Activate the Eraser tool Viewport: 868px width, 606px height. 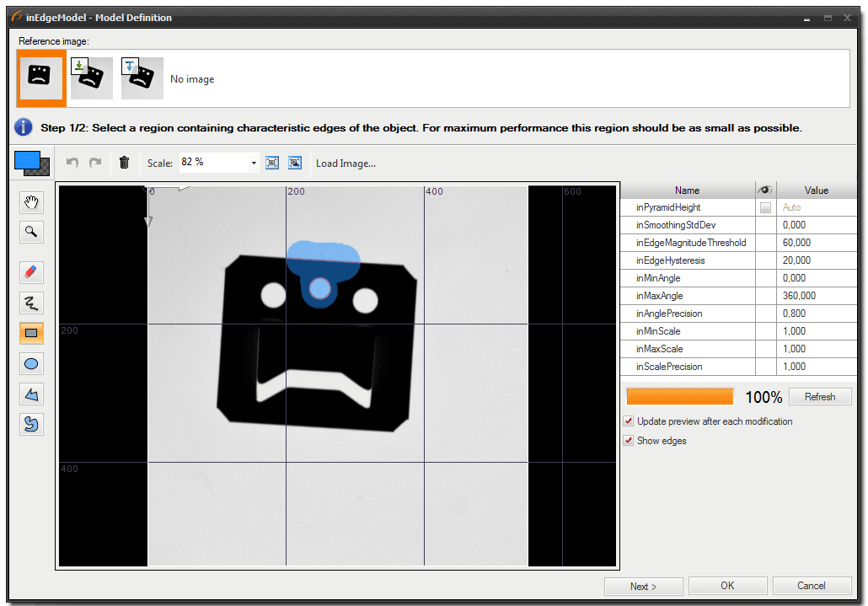(x=31, y=272)
